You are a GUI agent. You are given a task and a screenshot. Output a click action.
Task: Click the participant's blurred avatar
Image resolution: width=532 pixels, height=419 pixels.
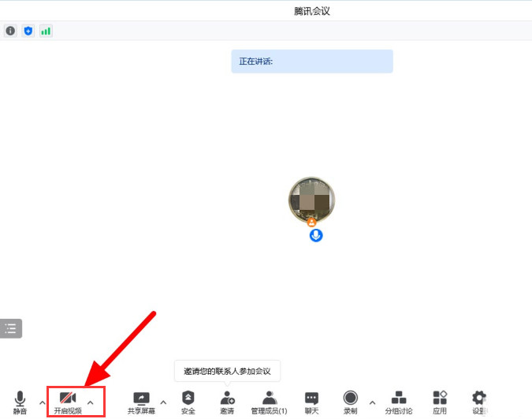click(311, 200)
